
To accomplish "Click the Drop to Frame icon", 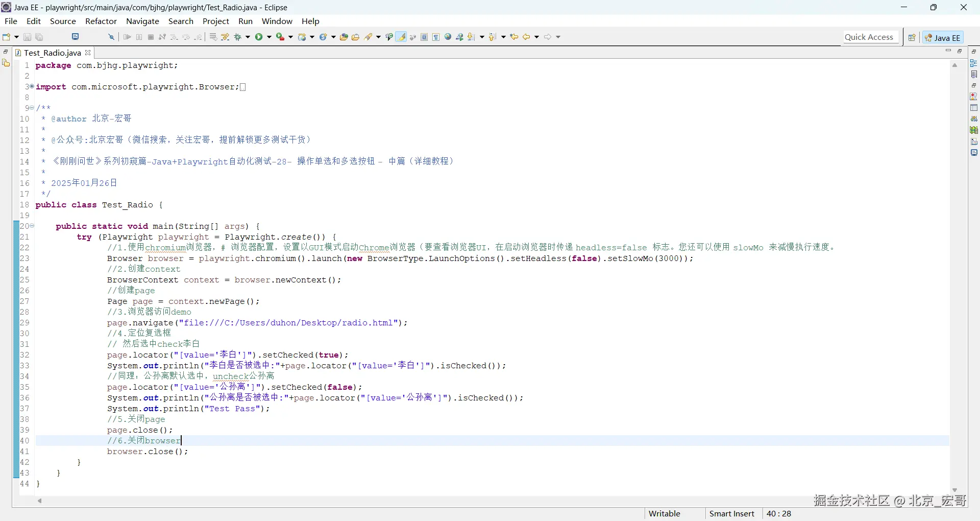I will 213,37.
